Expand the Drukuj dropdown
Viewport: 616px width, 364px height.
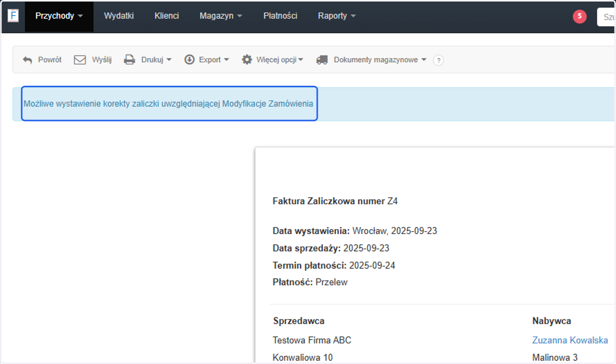point(157,60)
